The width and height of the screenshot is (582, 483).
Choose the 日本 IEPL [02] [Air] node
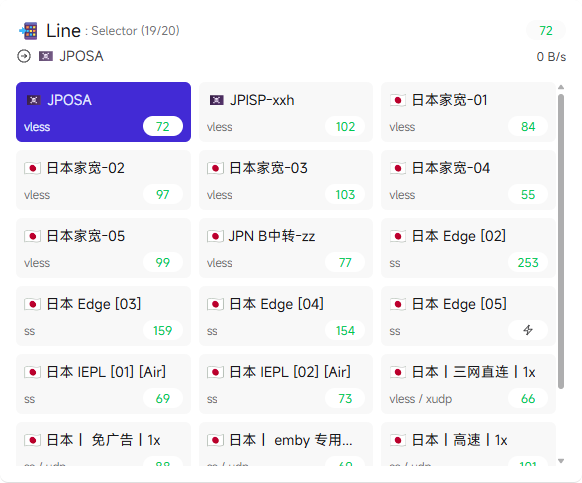(x=286, y=384)
